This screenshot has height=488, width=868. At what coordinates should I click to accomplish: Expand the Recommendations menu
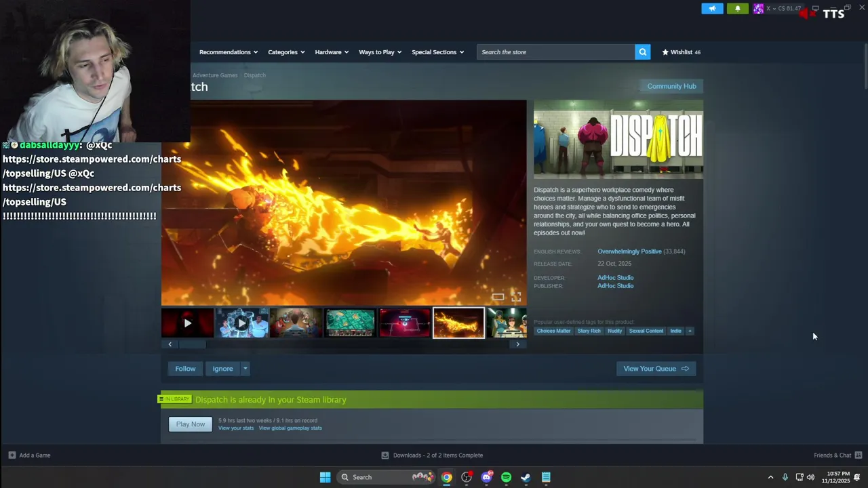(x=229, y=52)
